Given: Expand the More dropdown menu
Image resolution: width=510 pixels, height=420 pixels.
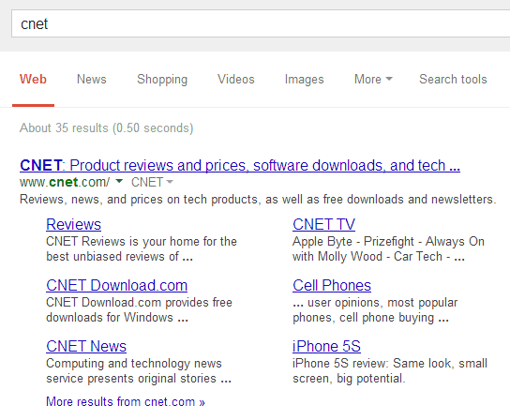Looking at the screenshot, I should [373, 80].
